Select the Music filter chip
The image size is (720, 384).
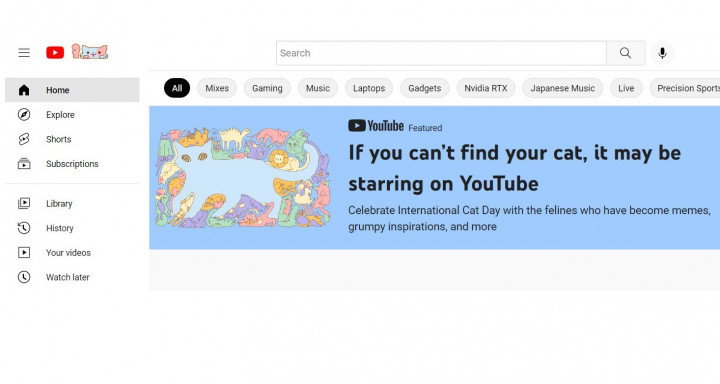click(318, 88)
